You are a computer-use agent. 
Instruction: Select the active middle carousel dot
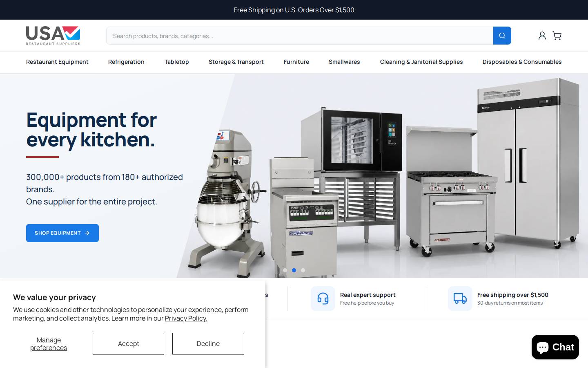point(294,270)
